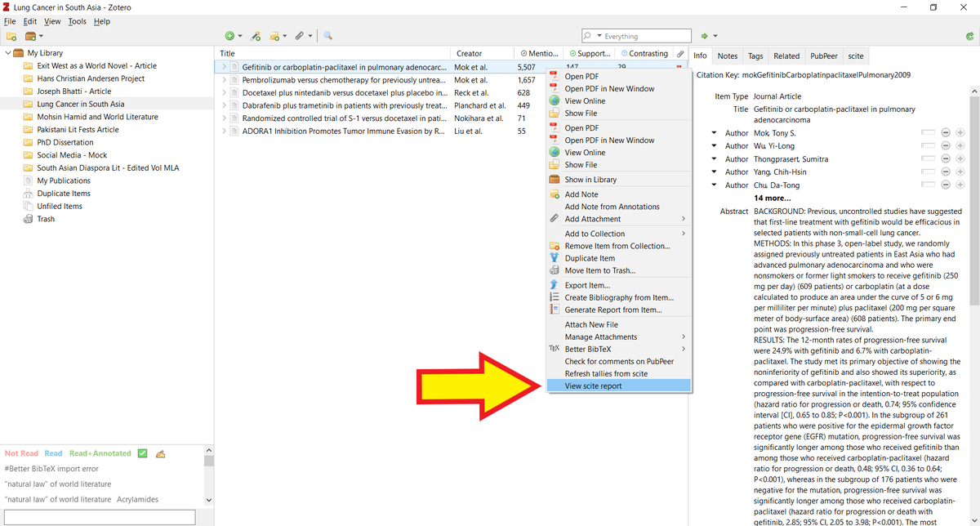Switch to the Related tab
Viewport: 980px width, 526px height.
786,56
